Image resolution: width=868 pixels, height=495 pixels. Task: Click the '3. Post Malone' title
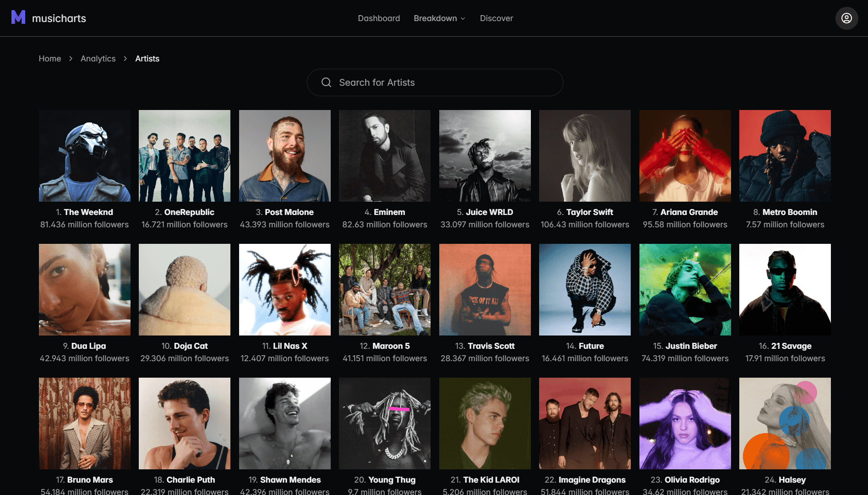pyautogui.click(x=285, y=212)
